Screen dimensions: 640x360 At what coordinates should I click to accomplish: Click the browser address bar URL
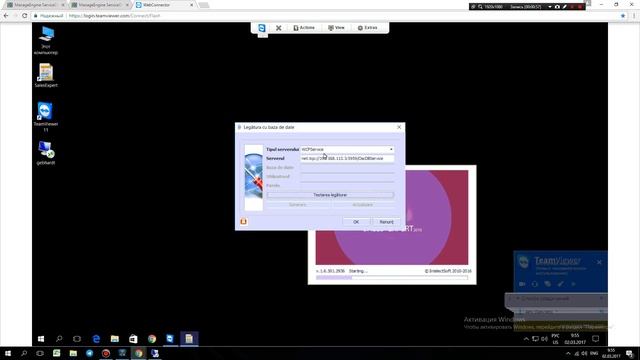click(x=114, y=16)
